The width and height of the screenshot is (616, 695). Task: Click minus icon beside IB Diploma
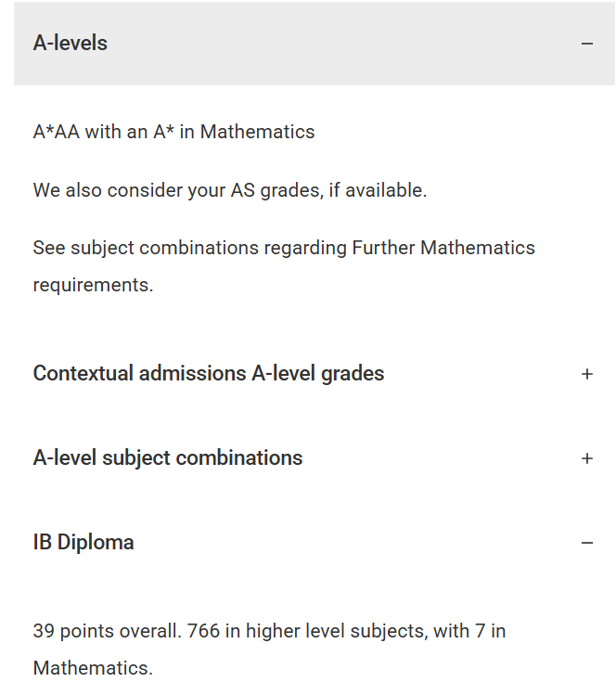tap(586, 543)
